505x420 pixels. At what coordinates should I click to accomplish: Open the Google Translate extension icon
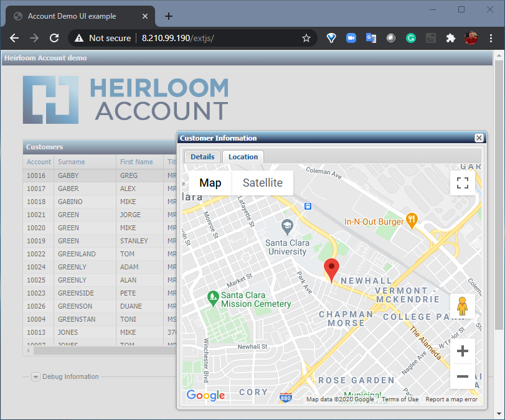click(371, 39)
